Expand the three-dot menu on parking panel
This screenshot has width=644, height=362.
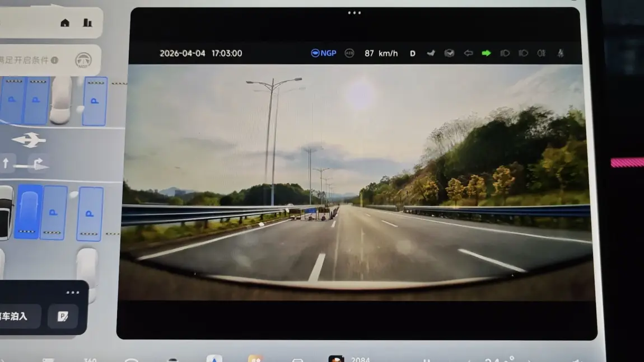(73, 293)
